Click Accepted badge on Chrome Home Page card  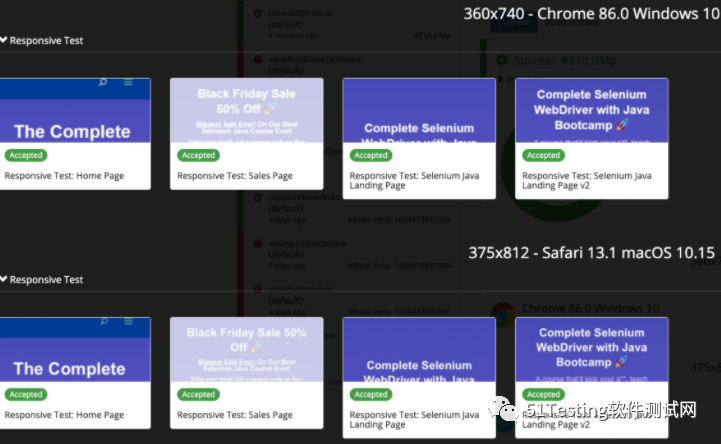coord(26,155)
